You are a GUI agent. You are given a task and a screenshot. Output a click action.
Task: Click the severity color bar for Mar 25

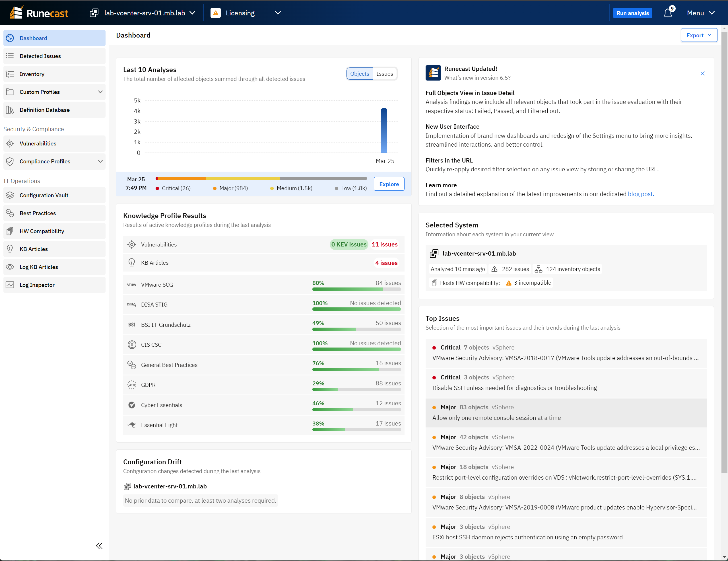(x=261, y=178)
